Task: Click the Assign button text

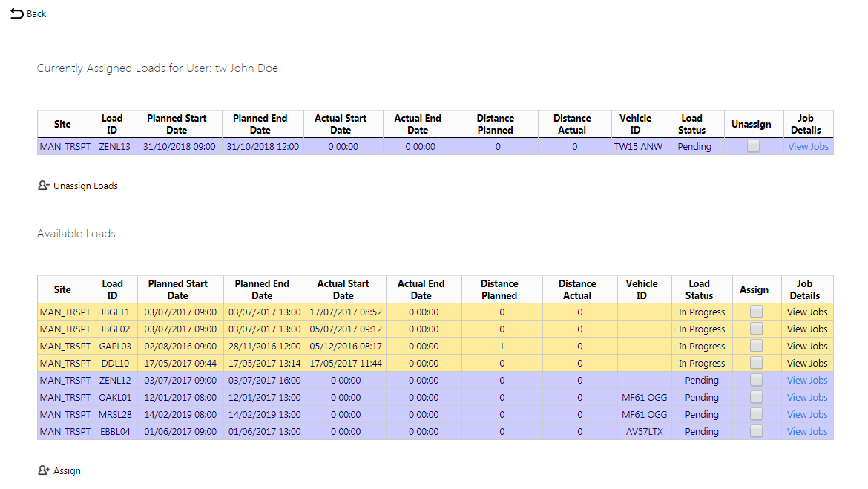Action: click(67, 470)
